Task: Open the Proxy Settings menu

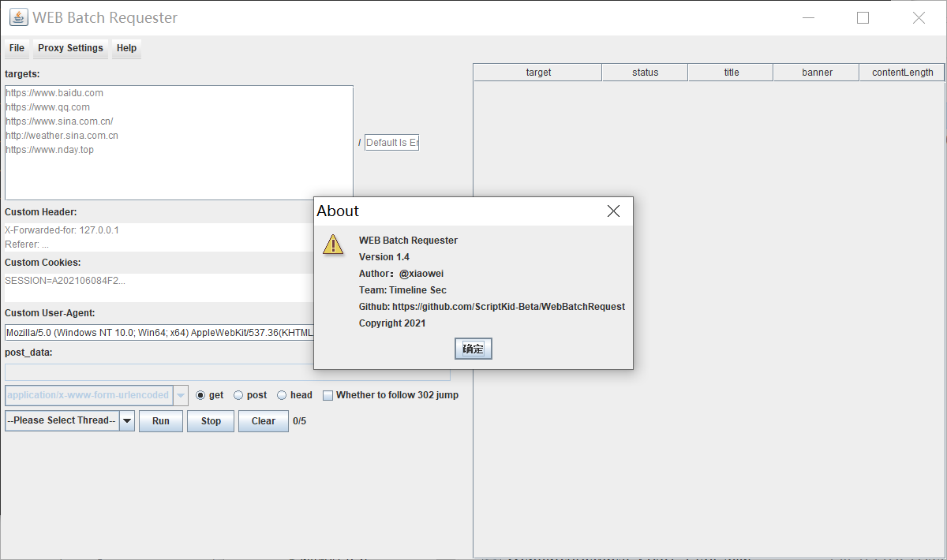Action: point(69,48)
